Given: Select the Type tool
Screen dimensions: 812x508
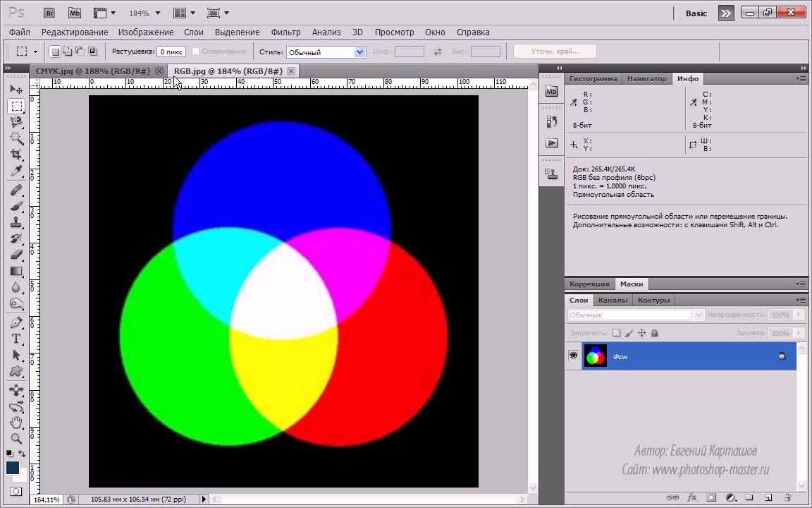Looking at the screenshot, I should coord(16,339).
